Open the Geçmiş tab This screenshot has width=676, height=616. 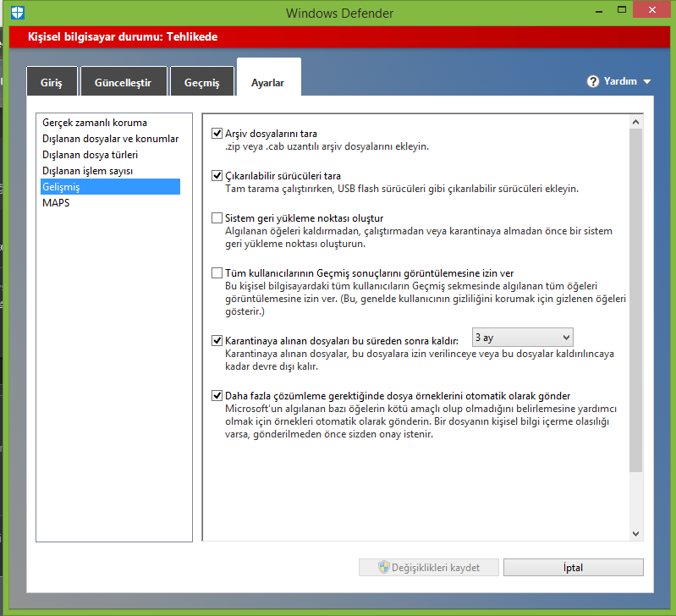point(202,81)
